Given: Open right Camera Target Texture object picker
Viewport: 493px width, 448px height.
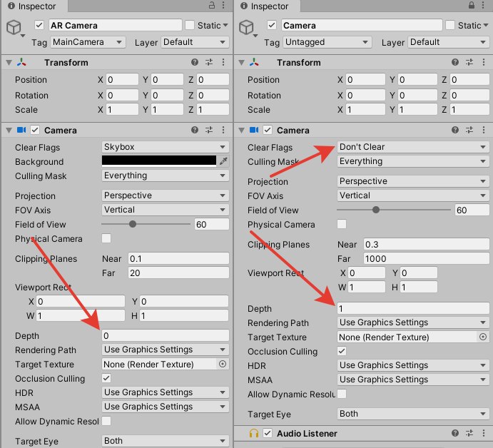Looking at the screenshot, I should point(483,337).
